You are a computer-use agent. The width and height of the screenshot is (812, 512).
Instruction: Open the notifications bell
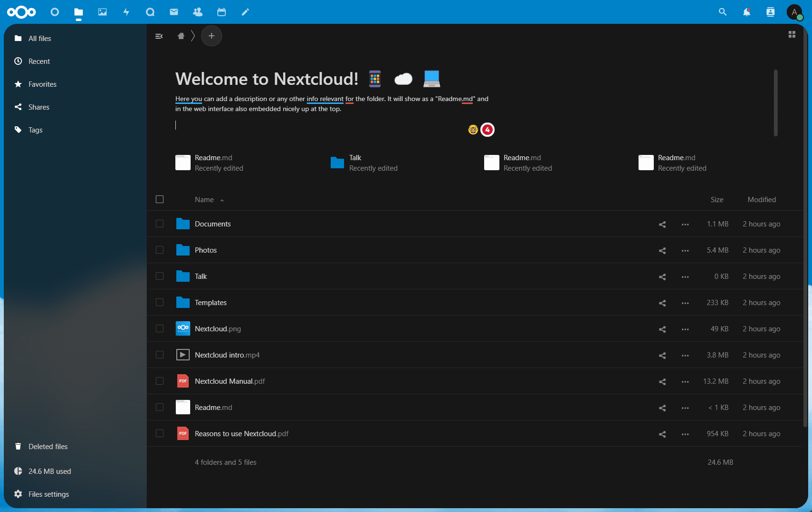tap(747, 12)
